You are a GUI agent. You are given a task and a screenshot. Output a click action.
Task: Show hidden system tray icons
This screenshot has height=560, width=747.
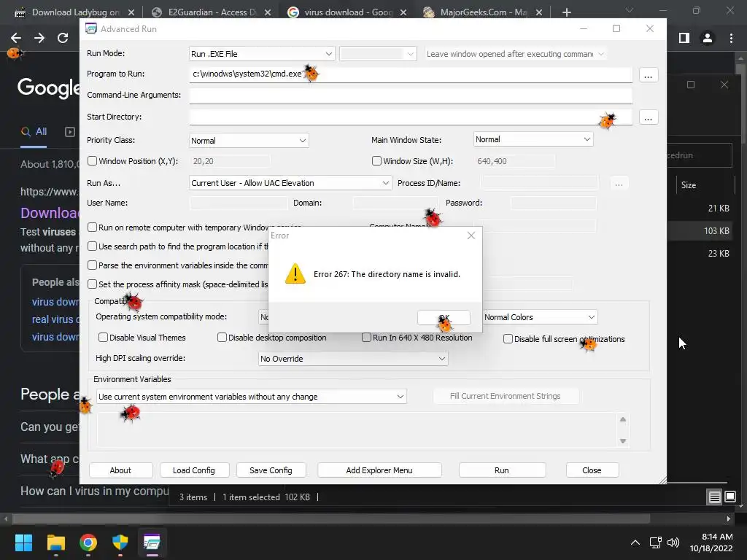click(635, 542)
